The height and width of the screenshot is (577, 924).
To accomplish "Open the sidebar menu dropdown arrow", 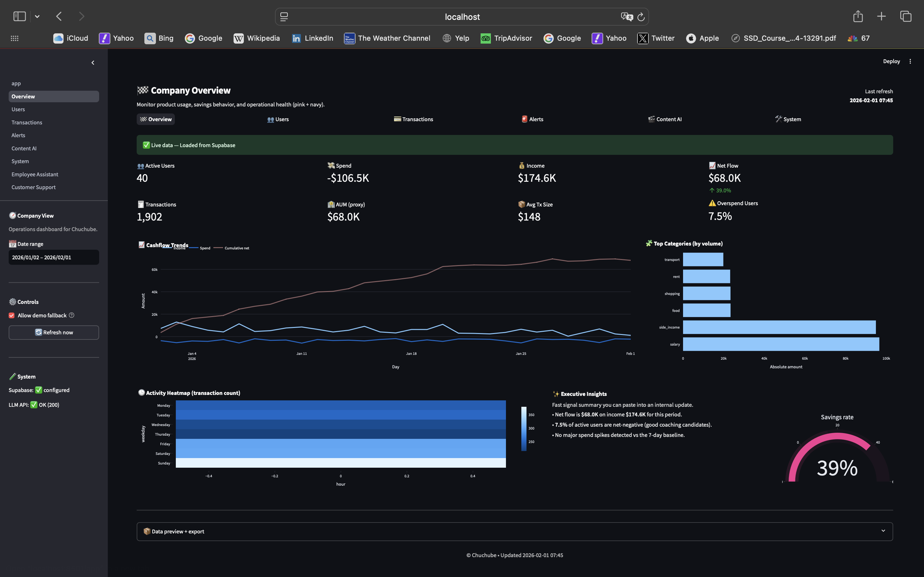I will click(37, 16).
